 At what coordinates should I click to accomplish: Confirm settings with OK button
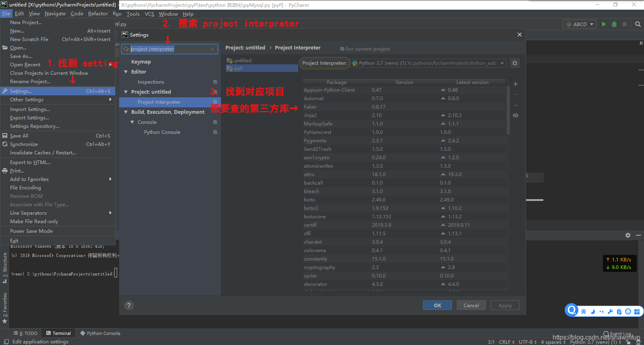(x=438, y=305)
